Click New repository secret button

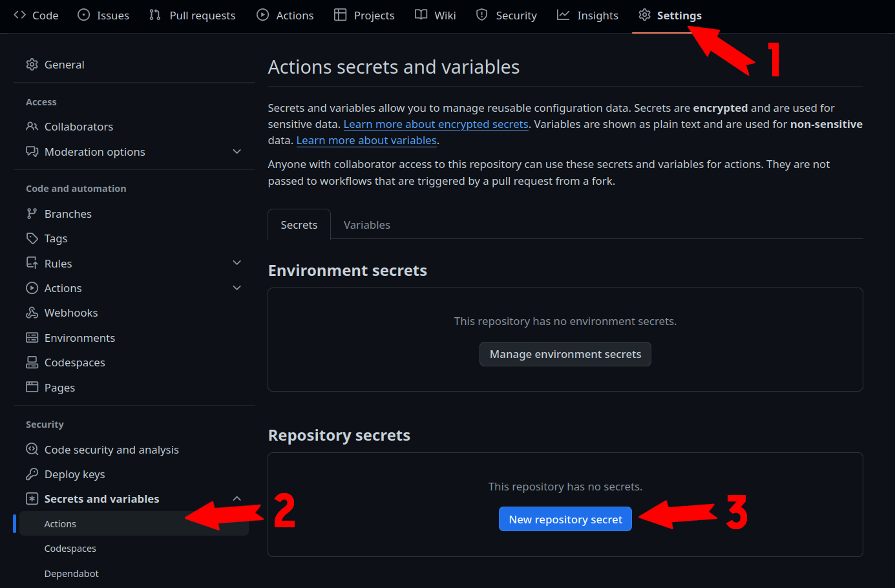[x=565, y=520]
